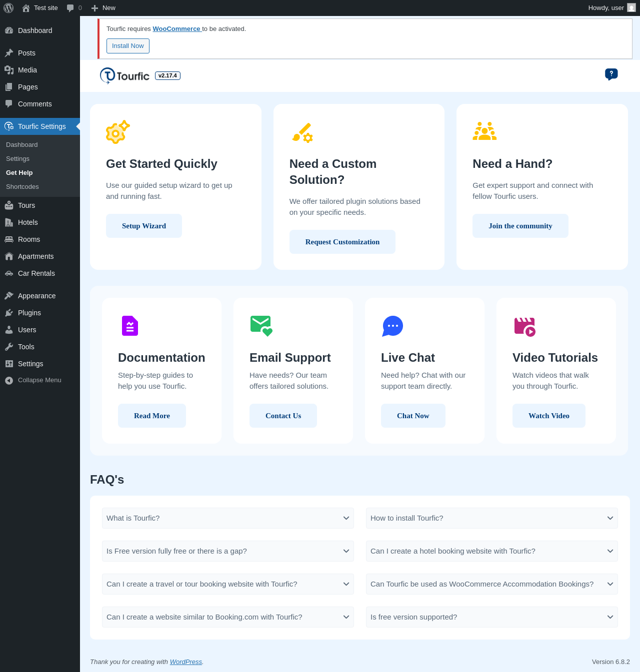Image resolution: width=640 pixels, height=672 pixels.
Task: Click the Pages icon in sidebar
Action: [x=9, y=87]
